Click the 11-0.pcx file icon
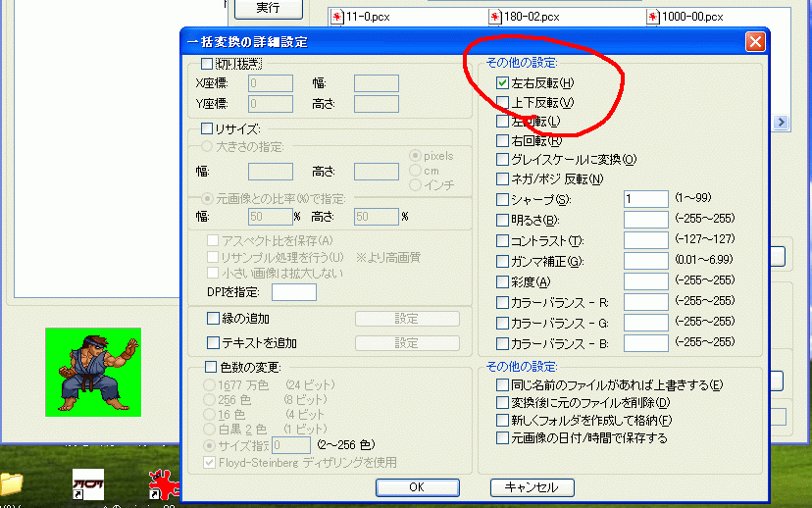The width and height of the screenshot is (812, 508). pos(338,17)
